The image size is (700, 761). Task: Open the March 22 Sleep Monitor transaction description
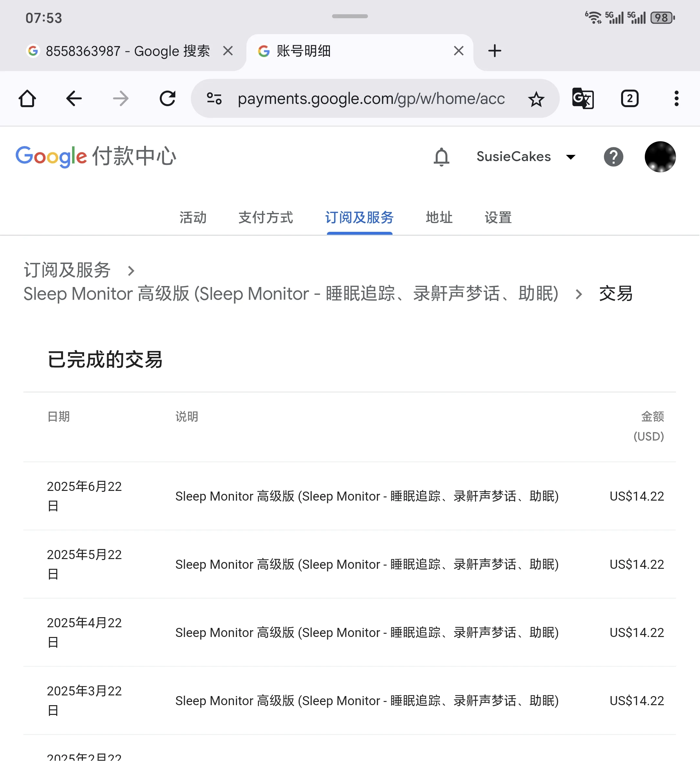pos(367,701)
